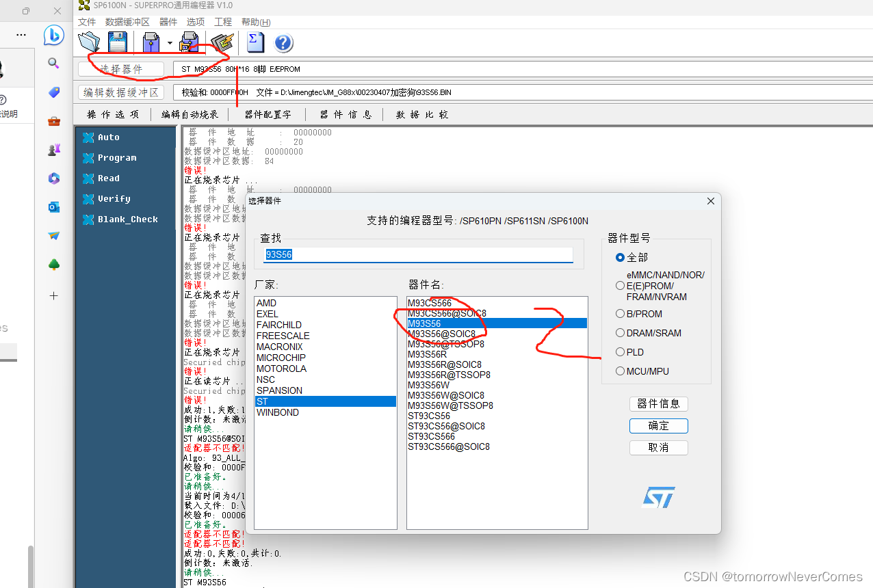Confirm with the 确定 button

658,425
